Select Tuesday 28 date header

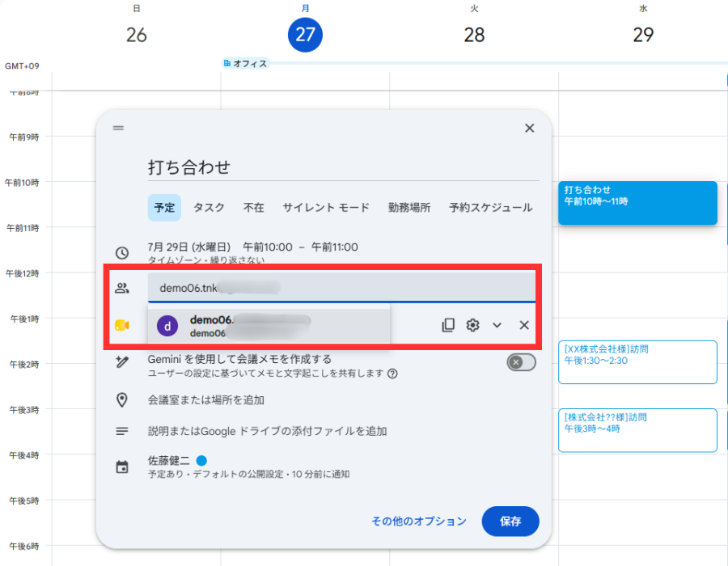[474, 35]
